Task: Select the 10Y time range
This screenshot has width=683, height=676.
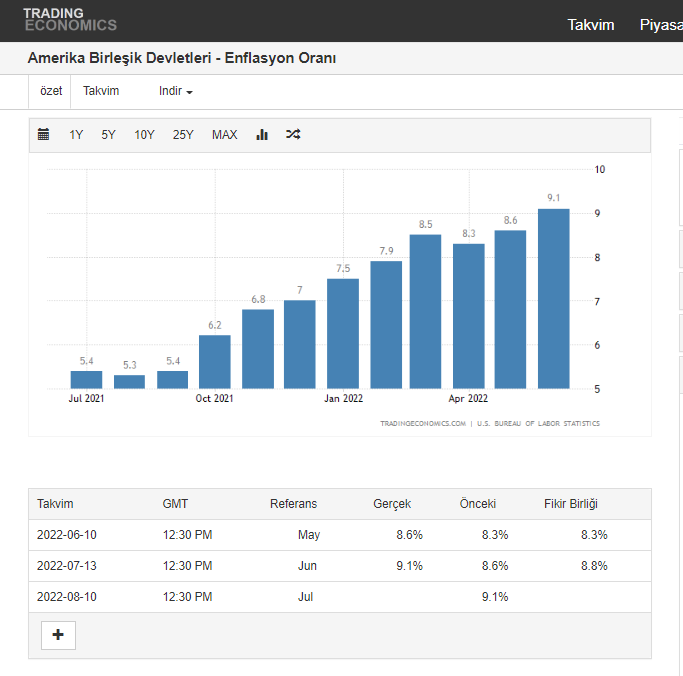Action: tap(144, 135)
